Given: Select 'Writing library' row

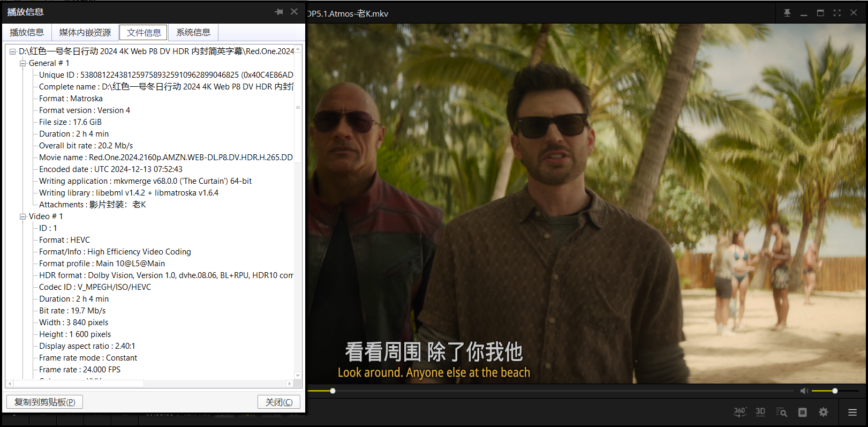Looking at the screenshot, I should click(x=129, y=193).
